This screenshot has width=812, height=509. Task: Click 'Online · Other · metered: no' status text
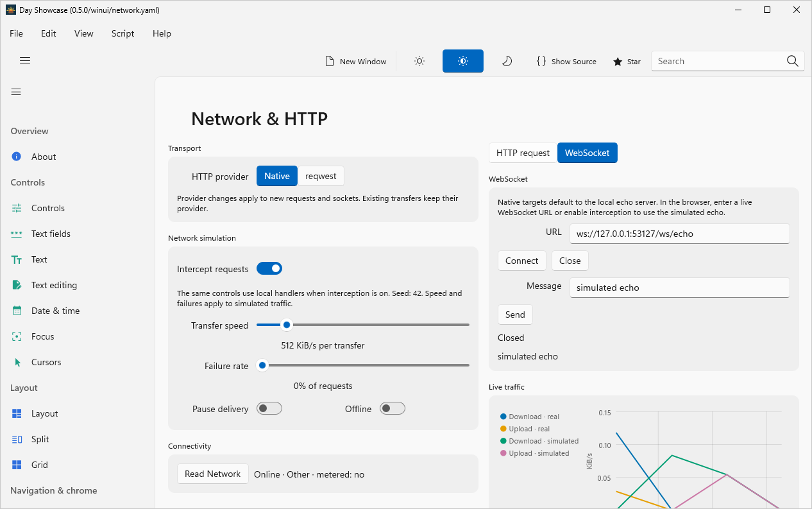309,474
